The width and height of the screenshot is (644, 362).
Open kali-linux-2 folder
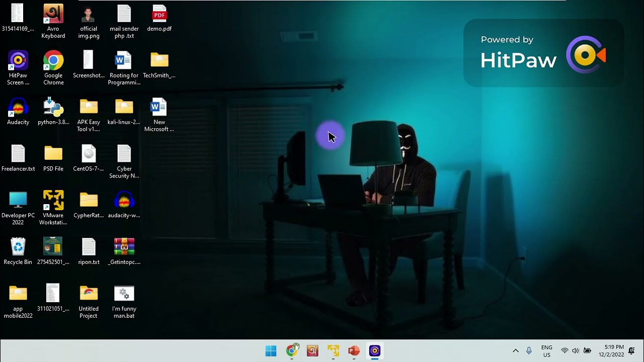pyautogui.click(x=124, y=111)
